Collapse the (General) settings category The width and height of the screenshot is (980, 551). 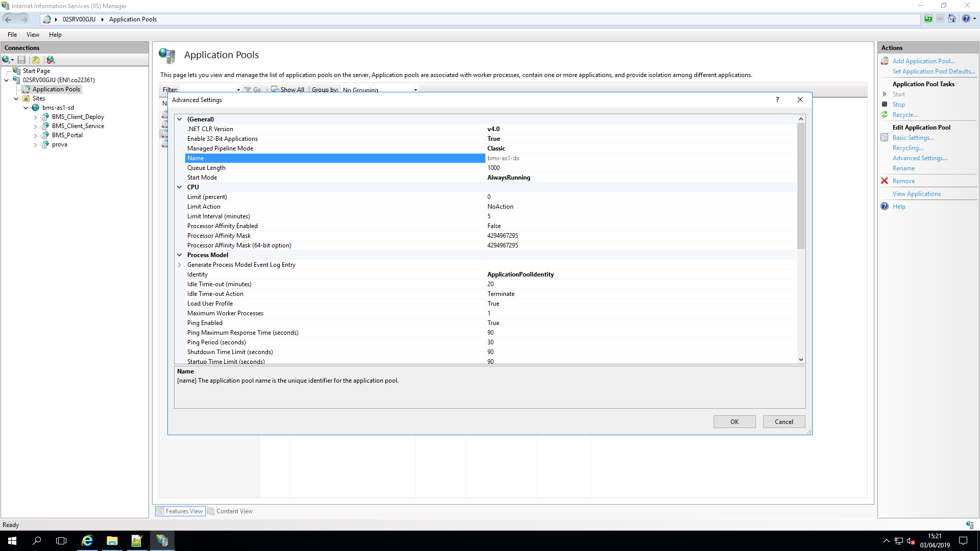coord(180,119)
